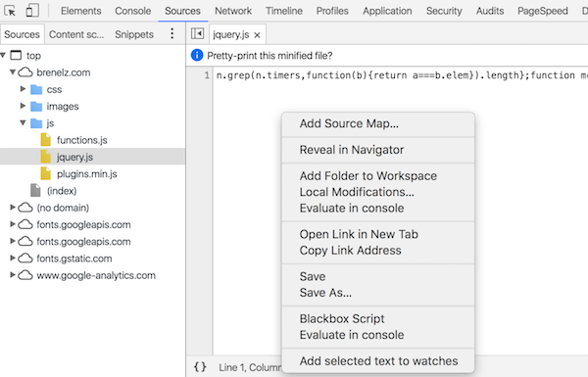
Task: Click the blue info icon
Action: [x=197, y=56]
